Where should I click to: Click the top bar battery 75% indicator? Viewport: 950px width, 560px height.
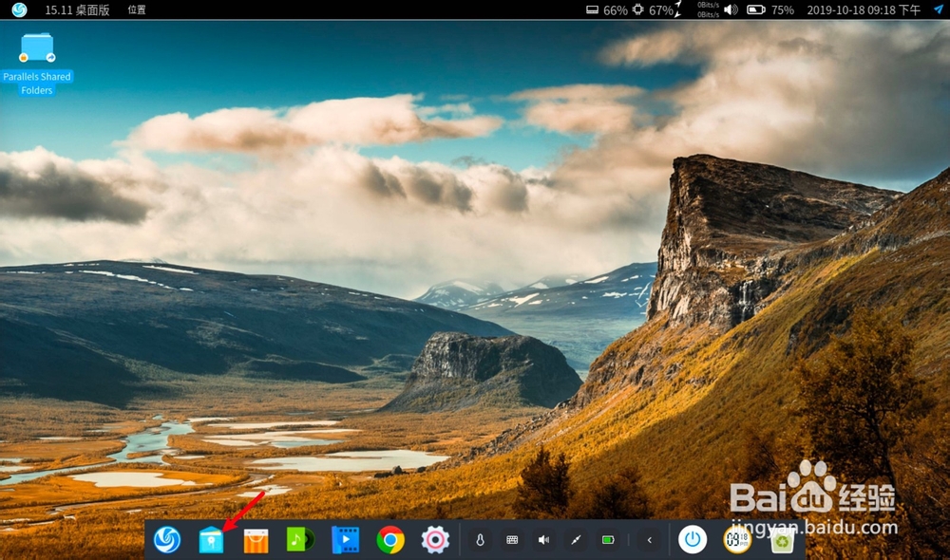[770, 9]
